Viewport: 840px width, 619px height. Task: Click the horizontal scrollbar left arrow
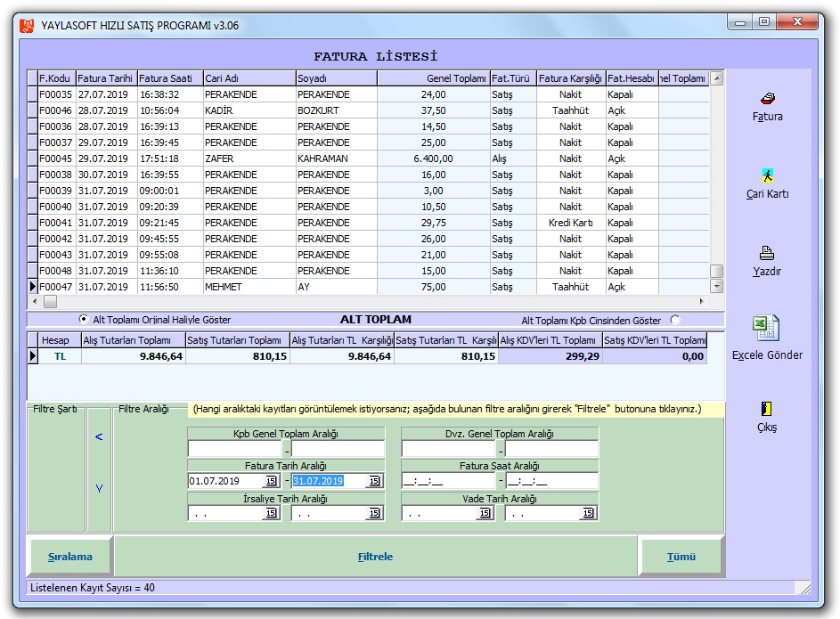(36, 301)
